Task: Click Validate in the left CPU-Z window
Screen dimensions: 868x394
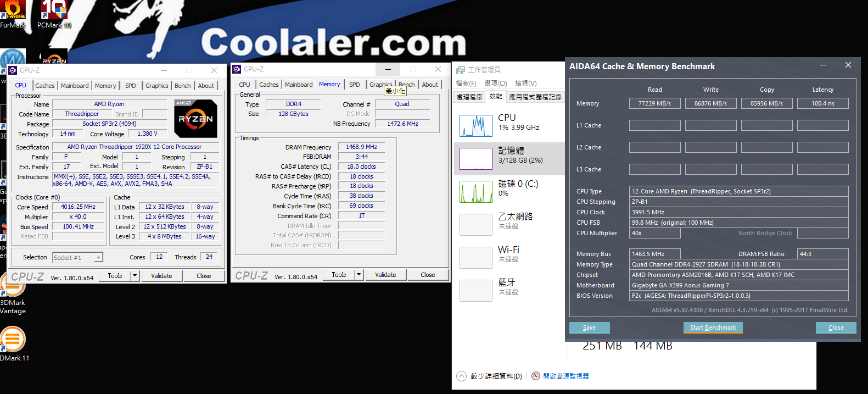Action: (x=161, y=276)
